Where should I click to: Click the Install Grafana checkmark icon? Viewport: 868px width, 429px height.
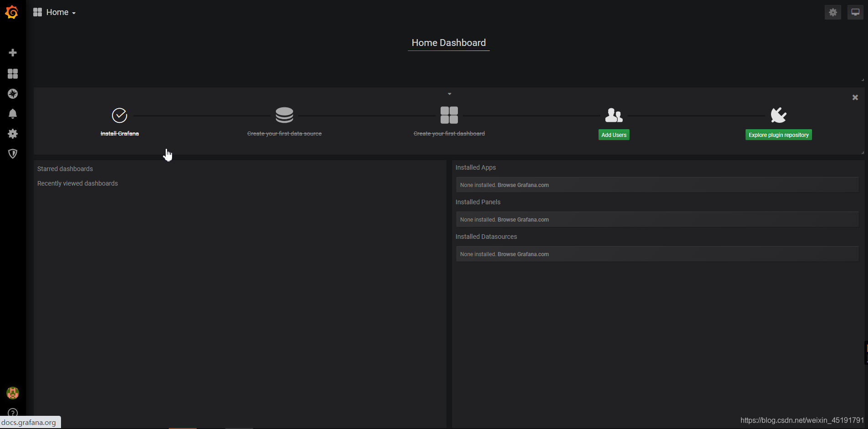120,116
